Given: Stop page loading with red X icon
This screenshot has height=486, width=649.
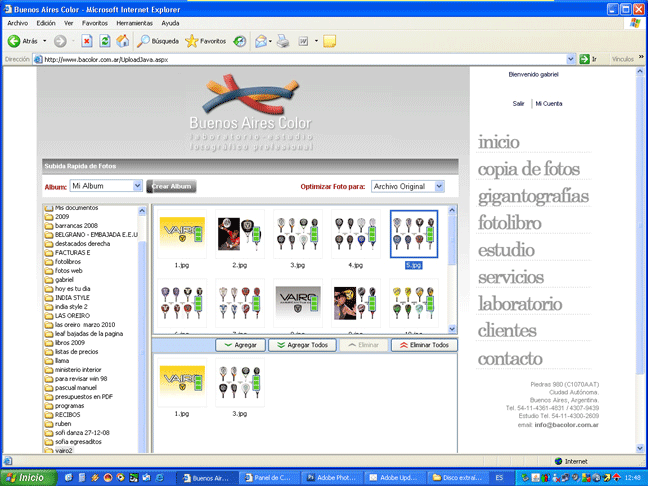Looking at the screenshot, I should (x=87, y=41).
